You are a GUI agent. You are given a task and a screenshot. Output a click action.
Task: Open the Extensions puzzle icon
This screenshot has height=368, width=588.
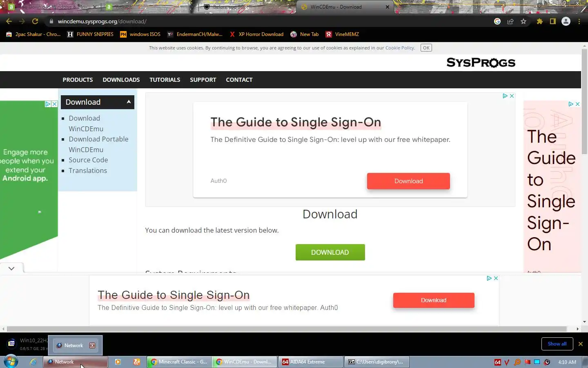(x=539, y=21)
